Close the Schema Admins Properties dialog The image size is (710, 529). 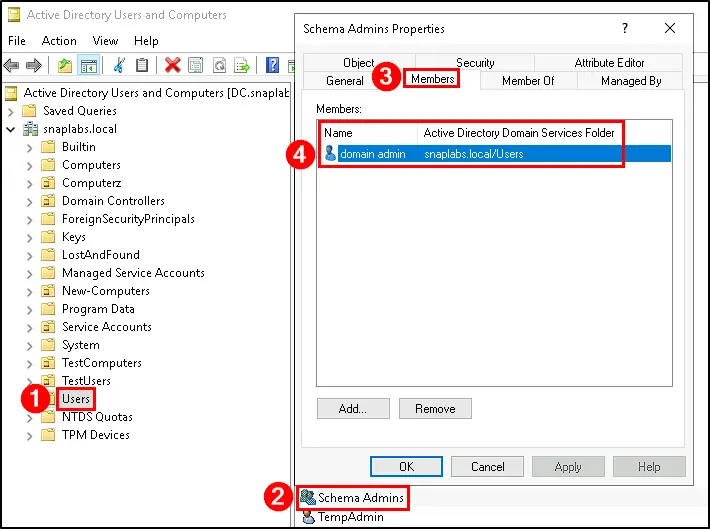670,28
